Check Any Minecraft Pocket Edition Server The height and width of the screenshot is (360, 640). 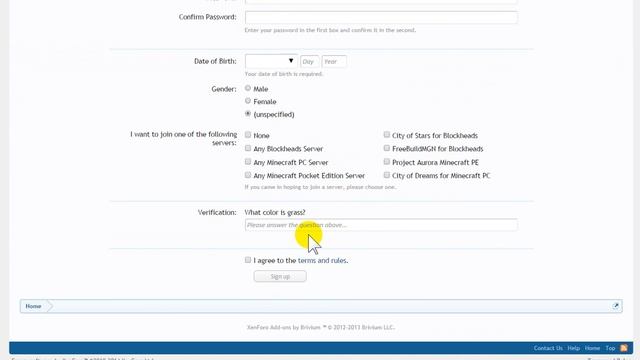(x=248, y=175)
